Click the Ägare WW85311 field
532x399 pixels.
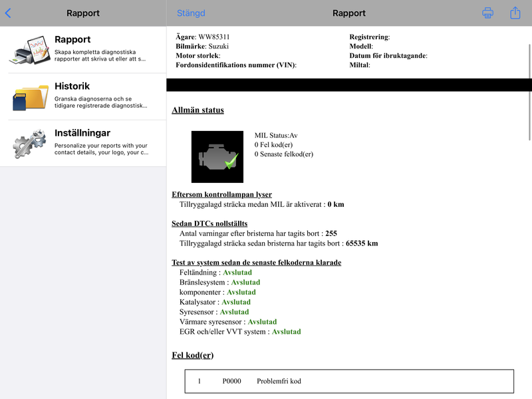click(x=203, y=37)
